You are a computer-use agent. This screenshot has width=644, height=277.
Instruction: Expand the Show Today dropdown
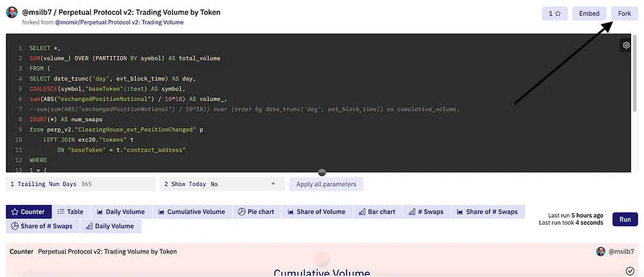(222, 184)
